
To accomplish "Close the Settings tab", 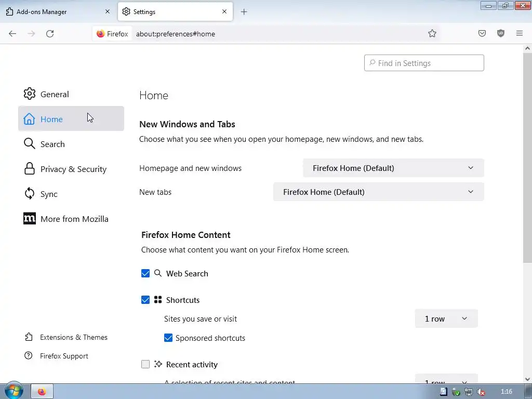I will click(x=224, y=11).
